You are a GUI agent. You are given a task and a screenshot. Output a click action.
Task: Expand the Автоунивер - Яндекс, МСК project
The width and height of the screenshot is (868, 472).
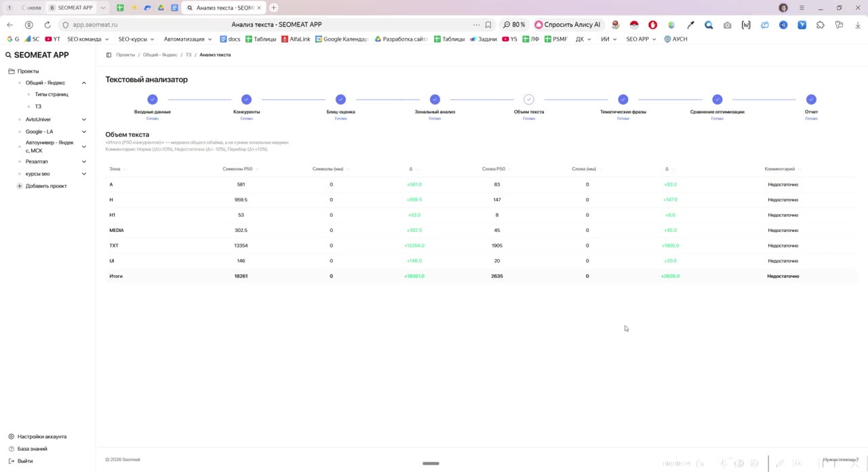84,146
